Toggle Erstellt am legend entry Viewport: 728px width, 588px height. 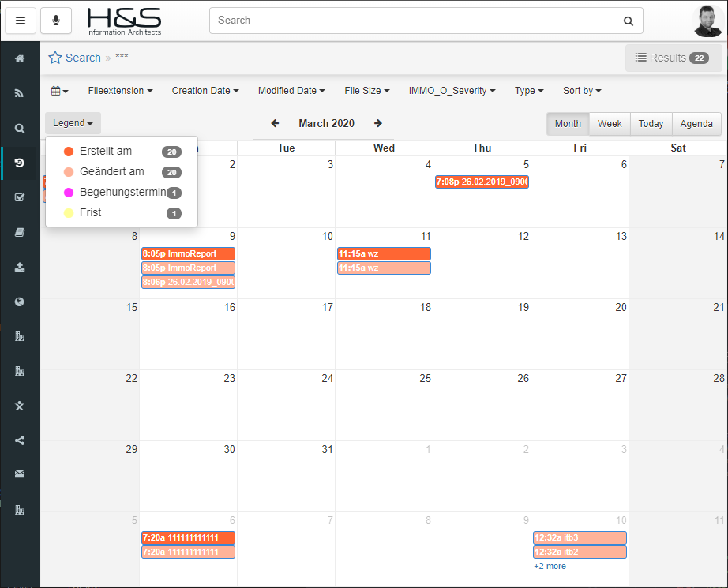click(x=106, y=152)
